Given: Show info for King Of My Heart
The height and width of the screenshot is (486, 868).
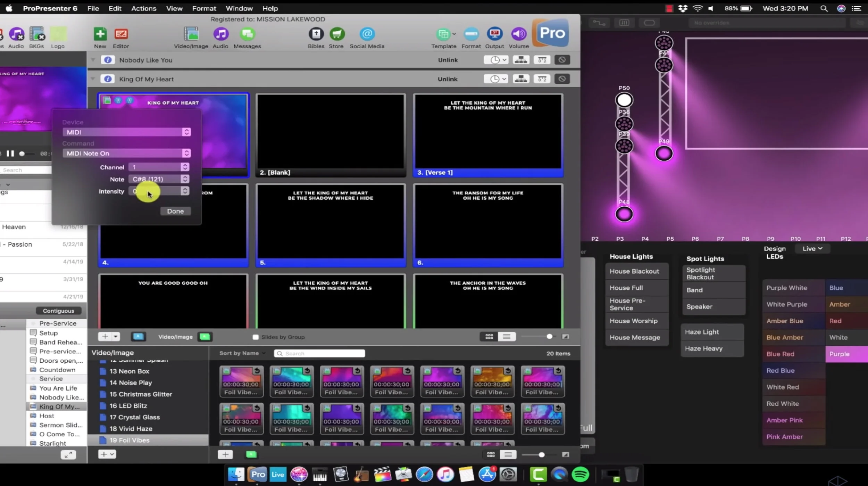Looking at the screenshot, I should (x=108, y=79).
